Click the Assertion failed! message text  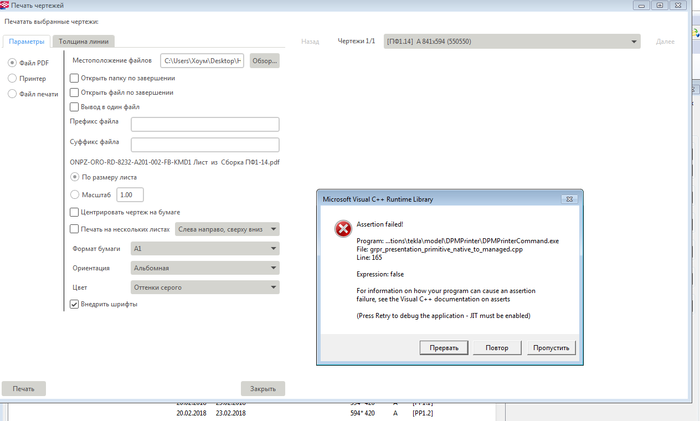point(380,224)
